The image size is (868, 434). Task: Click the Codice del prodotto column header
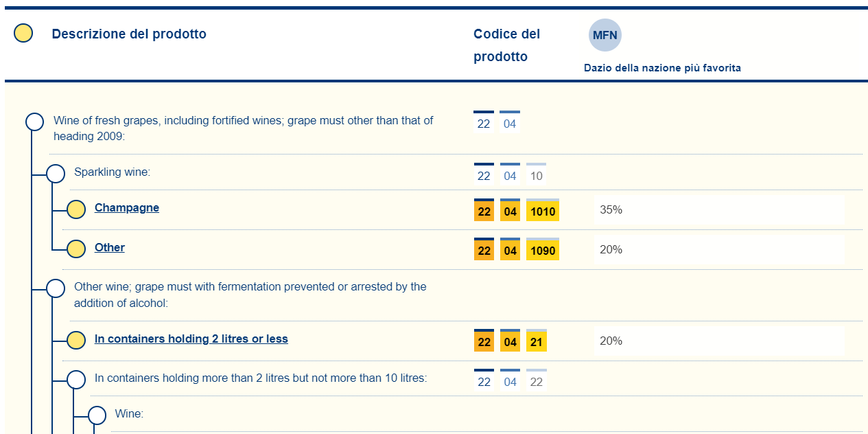pos(506,45)
